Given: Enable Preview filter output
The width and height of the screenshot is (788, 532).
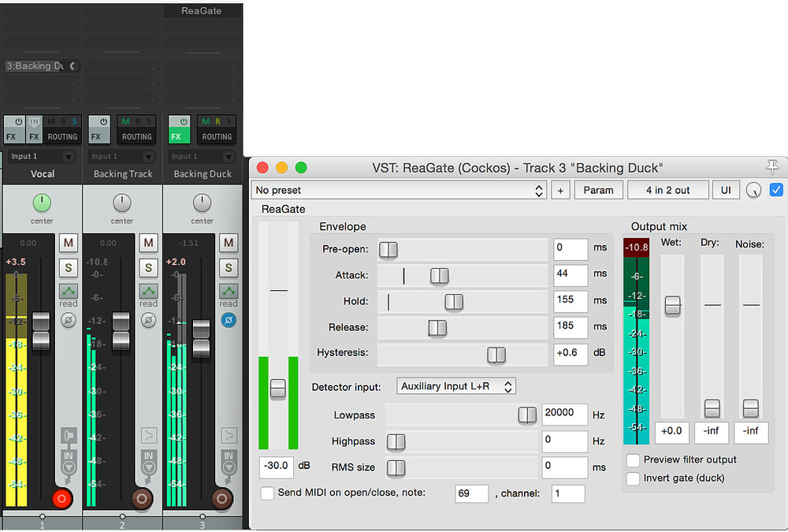Looking at the screenshot, I should point(634,459).
